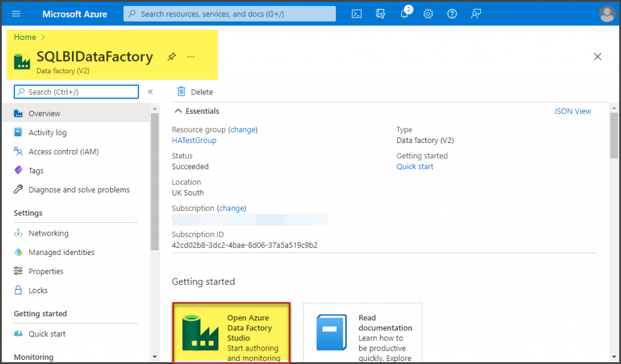Click the left menu scrollbar up arrow
The width and height of the screenshot is (621, 364).
click(x=155, y=108)
